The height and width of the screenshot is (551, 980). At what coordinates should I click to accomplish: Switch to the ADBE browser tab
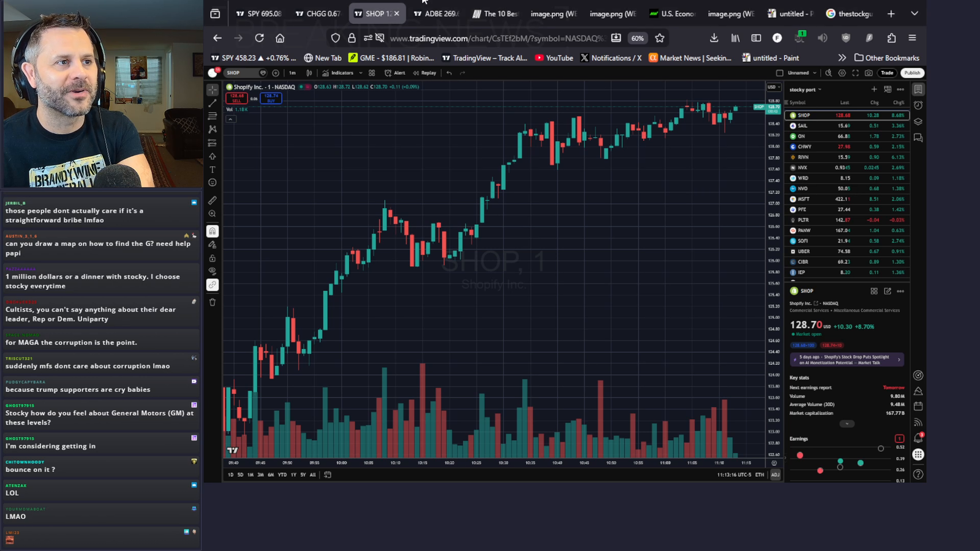[436, 13]
